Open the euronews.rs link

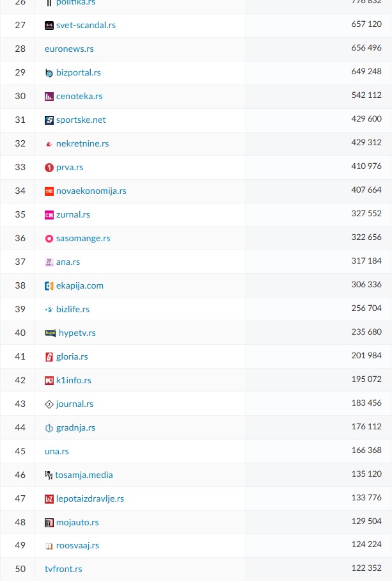(69, 49)
